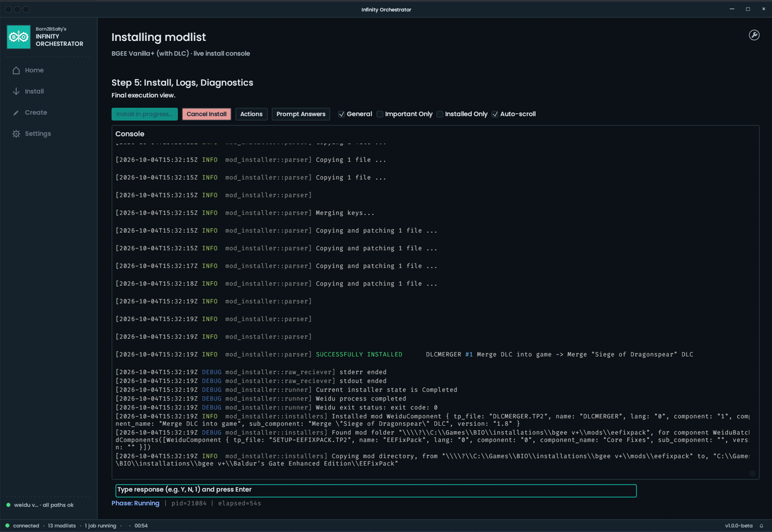Maximize the Infinity Orchestrator window
The width and height of the screenshot is (772, 532).
(748, 9)
